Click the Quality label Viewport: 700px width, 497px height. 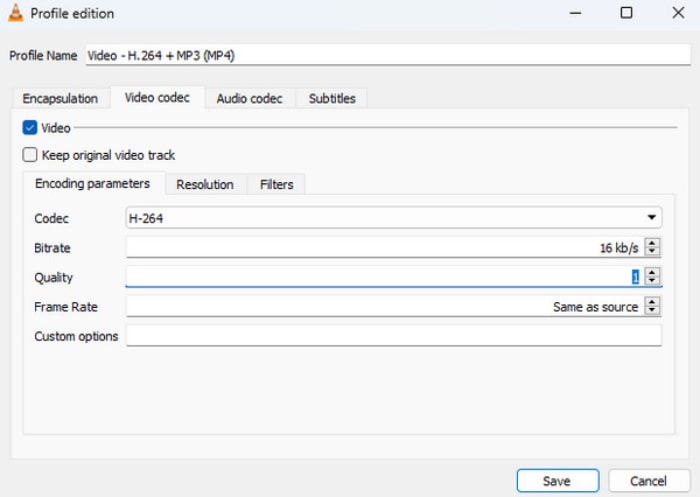point(53,277)
